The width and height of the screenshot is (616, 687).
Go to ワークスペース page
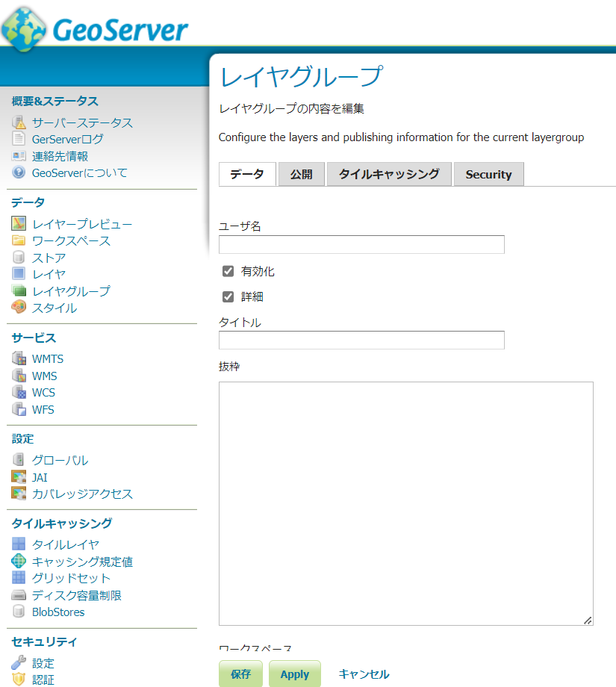(72, 240)
